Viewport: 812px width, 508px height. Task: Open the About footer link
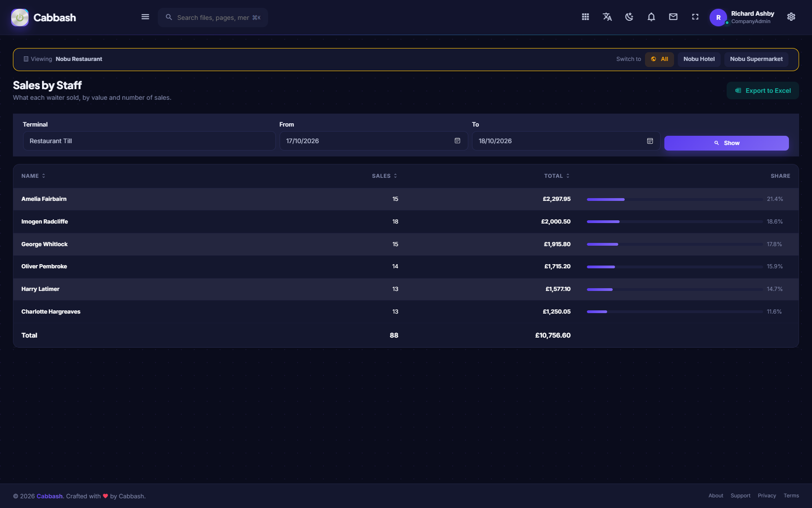[716, 496]
